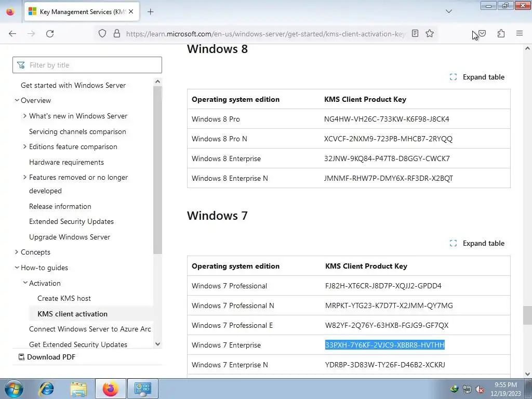Click the Filter by title field
Image resolution: width=532 pixels, height=399 pixels.
click(x=87, y=65)
